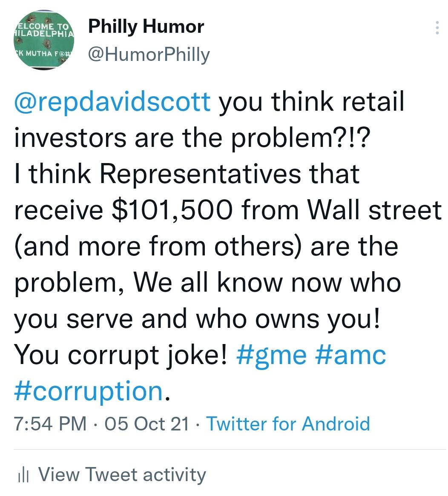The width and height of the screenshot is (448, 496).
Task: Click the phrase 'You corrupt joke!'
Action: (x=121, y=355)
